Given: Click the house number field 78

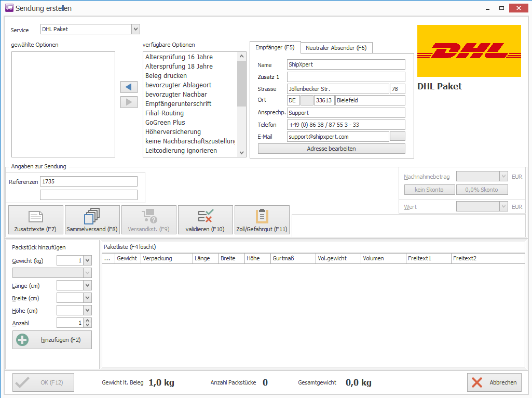Looking at the screenshot, I should 398,89.
